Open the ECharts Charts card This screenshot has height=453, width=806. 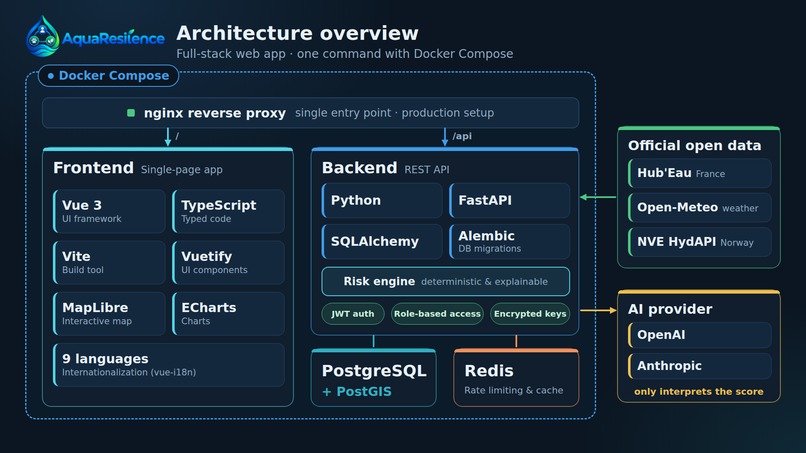228,314
